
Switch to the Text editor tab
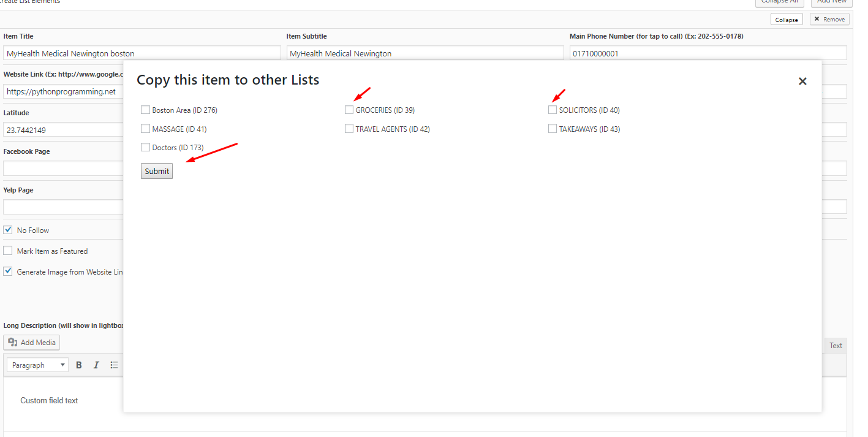click(x=836, y=346)
